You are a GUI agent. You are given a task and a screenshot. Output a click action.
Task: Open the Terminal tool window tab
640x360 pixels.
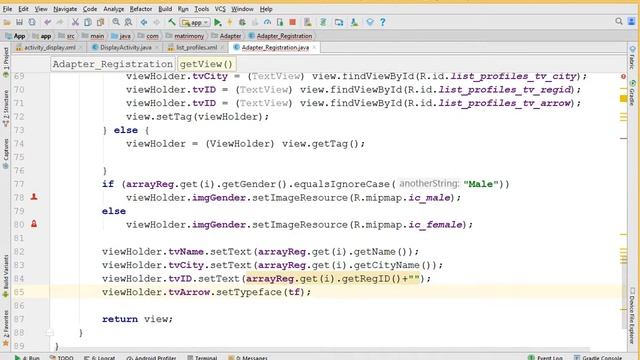point(202,357)
